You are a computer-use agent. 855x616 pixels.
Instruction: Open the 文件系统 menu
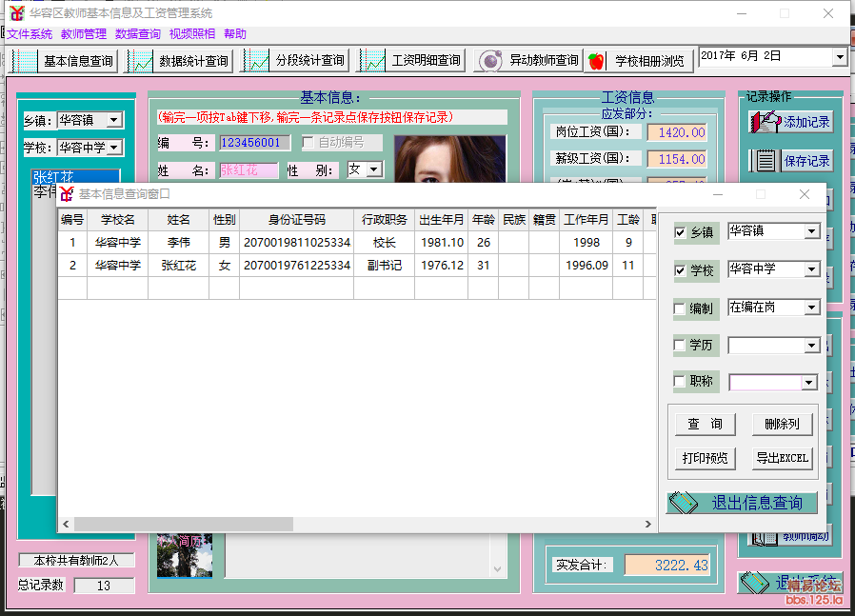30,34
